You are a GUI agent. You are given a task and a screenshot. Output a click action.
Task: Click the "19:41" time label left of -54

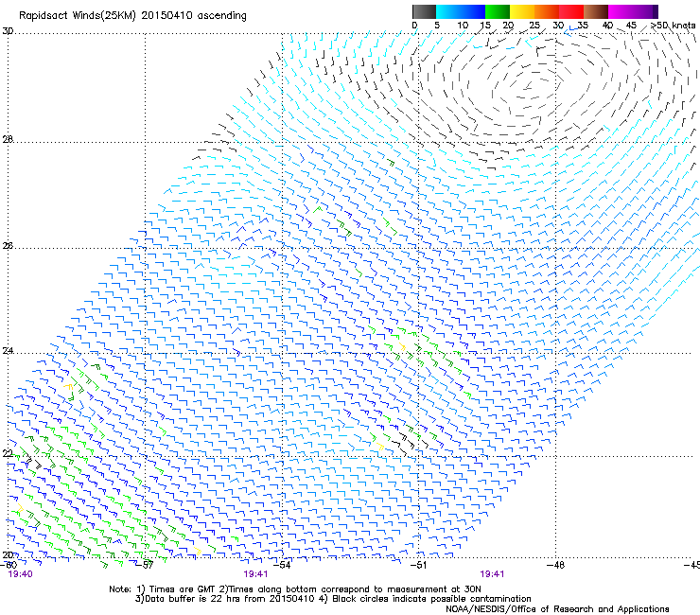(x=255, y=574)
